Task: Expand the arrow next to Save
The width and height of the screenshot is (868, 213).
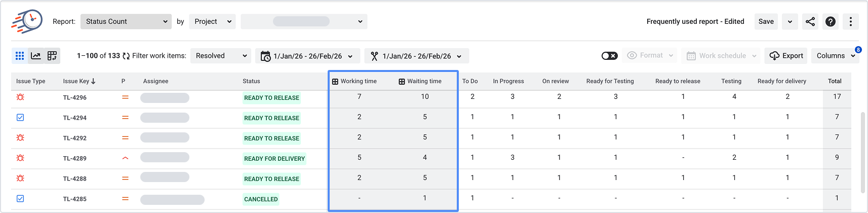Action: tap(790, 21)
